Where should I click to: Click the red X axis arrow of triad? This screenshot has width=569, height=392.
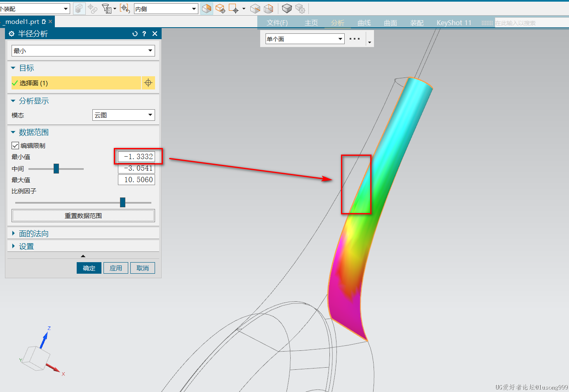click(x=54, y=369)
